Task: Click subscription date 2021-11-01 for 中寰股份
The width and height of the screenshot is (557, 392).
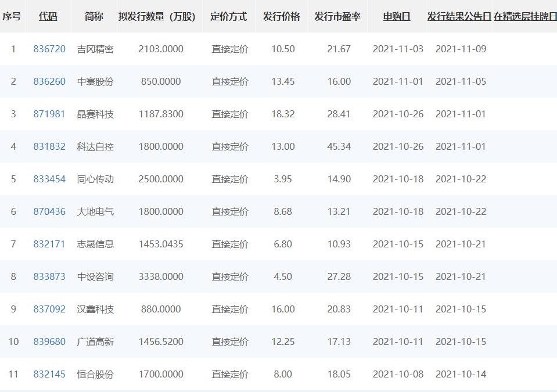Action: 398,82
